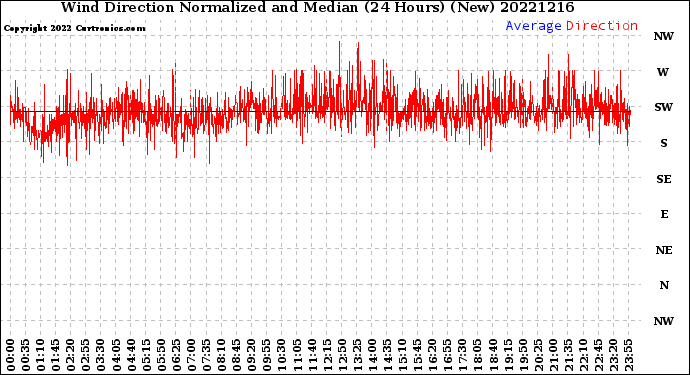Image resolution: width=690 pixels, height=375 pixels.
Task: Click the '01:45' time axis label
Action: (x=56, y=355)
